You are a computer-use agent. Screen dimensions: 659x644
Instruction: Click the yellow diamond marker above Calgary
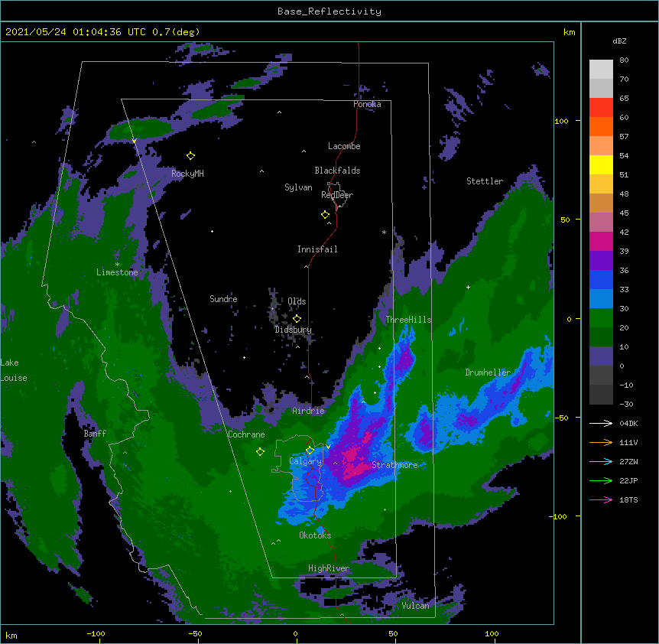(310, 450)
